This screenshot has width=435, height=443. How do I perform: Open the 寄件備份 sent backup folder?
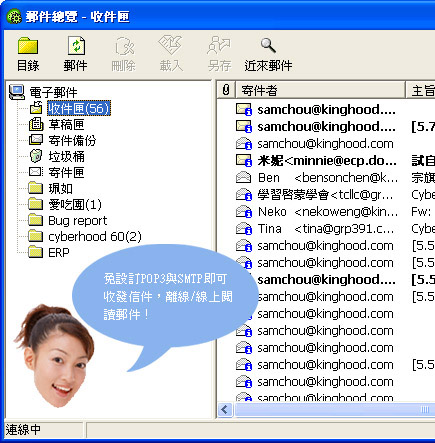pos(72,141)
